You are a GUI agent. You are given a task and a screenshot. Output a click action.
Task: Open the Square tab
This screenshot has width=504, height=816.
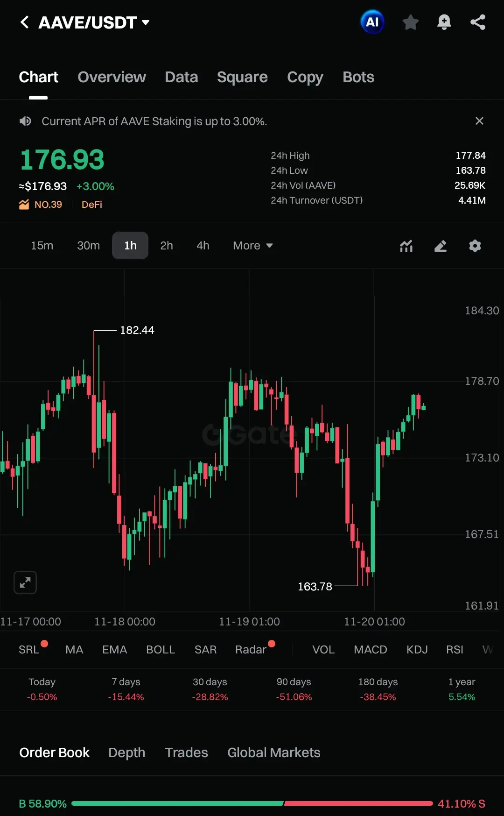tap(242, 77)
